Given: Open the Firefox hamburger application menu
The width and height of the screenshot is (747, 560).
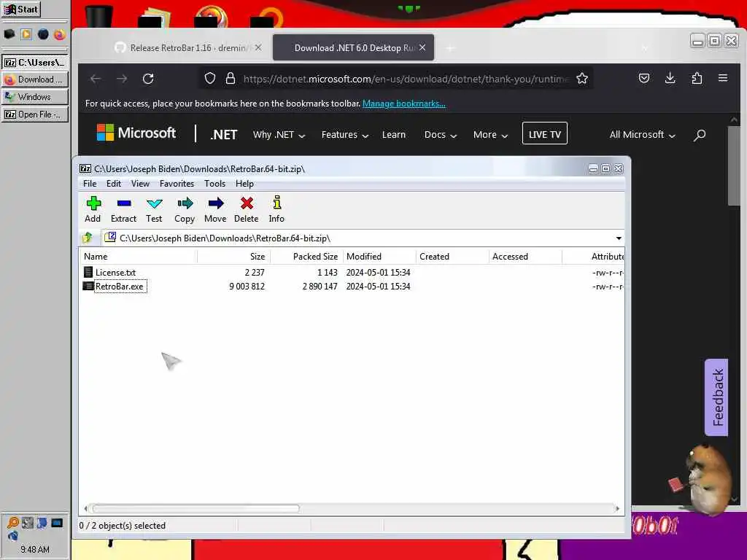Looking at the screenshot, I should coord(723,79).
